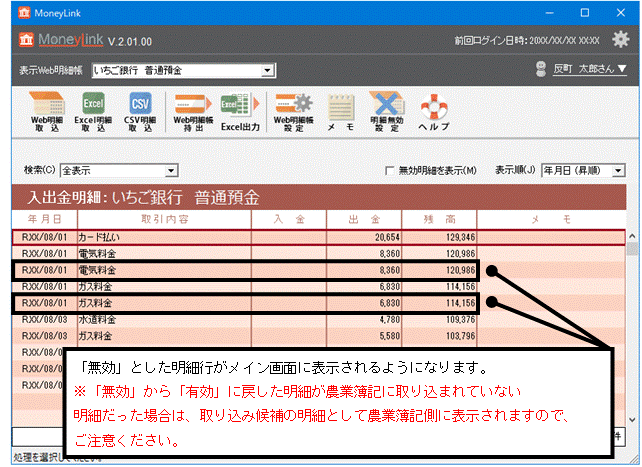Click the Web明細帳持出 export icon
The width and height of the screenshot is (642, 467).
tap(193, 112)
